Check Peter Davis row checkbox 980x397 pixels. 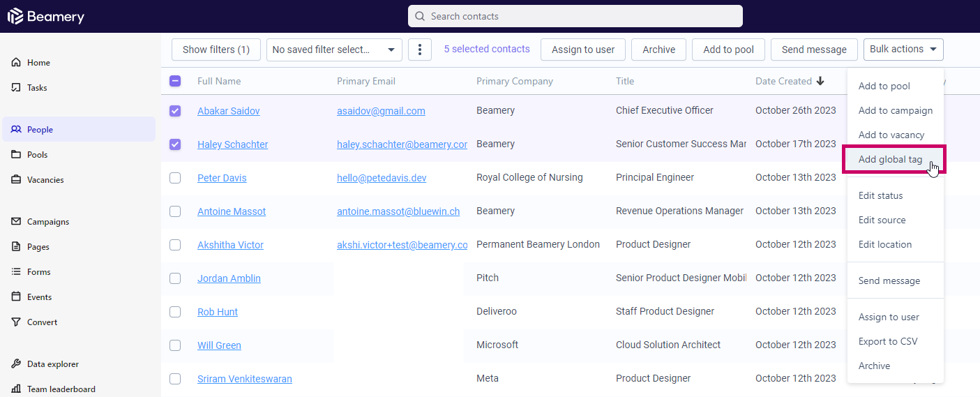(175, 178)
